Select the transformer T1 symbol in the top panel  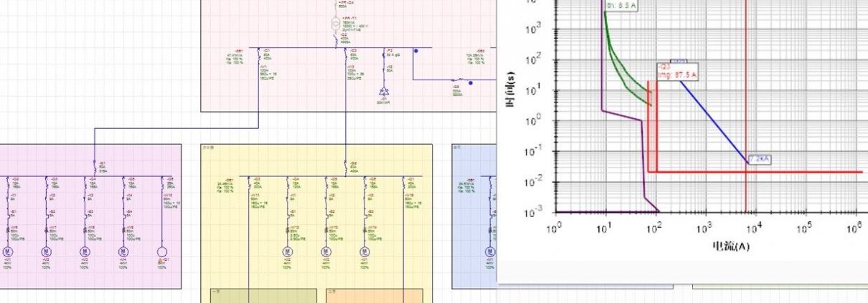pyautogui.click(x=336, y=23)
